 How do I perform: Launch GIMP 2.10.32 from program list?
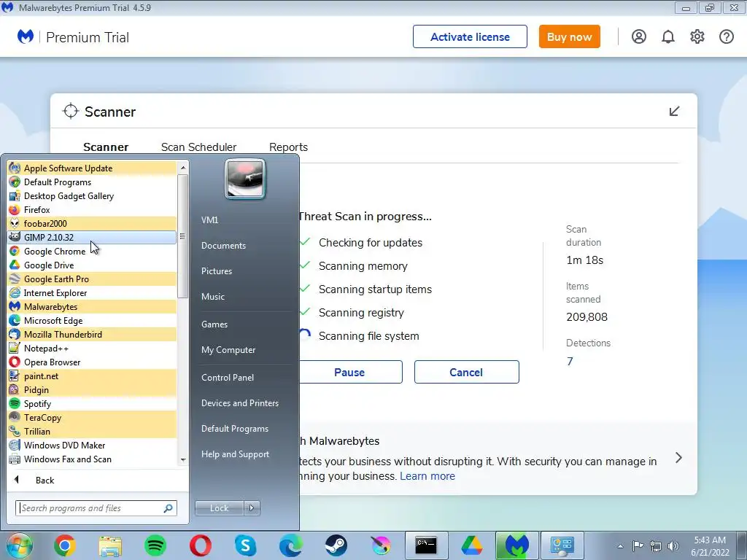pos(92,237)
